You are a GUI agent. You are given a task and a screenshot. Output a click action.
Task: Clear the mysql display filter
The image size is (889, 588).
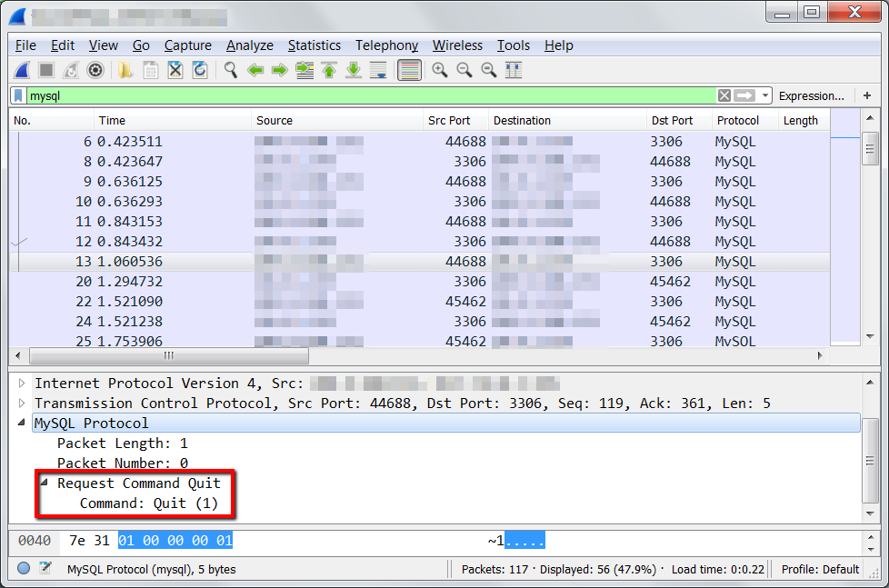click(724, 95)
